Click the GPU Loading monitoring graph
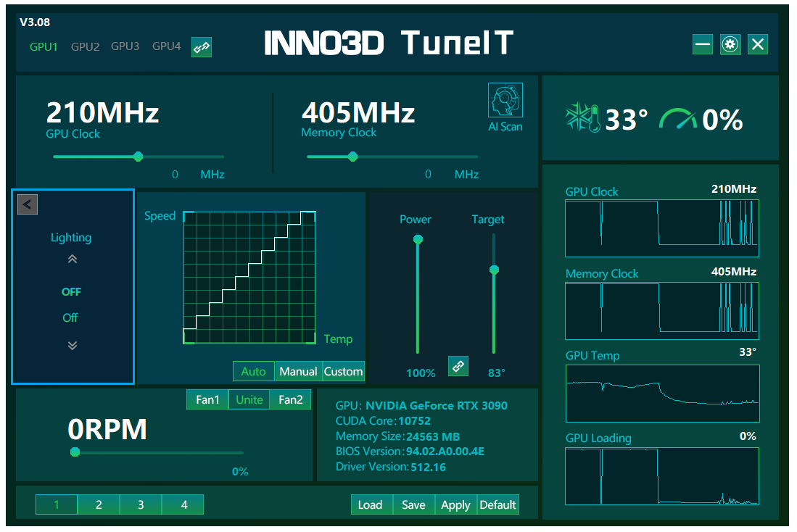The image size is (797, 532). [662, 476]
